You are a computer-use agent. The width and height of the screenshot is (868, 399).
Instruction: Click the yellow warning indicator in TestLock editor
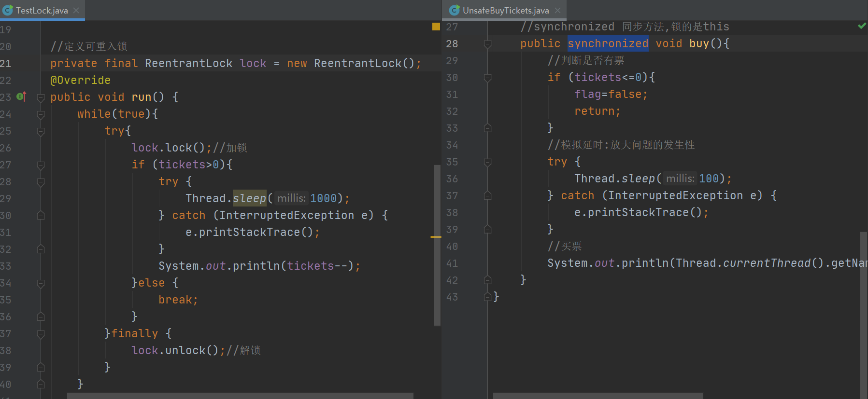(x=436, y=27)
